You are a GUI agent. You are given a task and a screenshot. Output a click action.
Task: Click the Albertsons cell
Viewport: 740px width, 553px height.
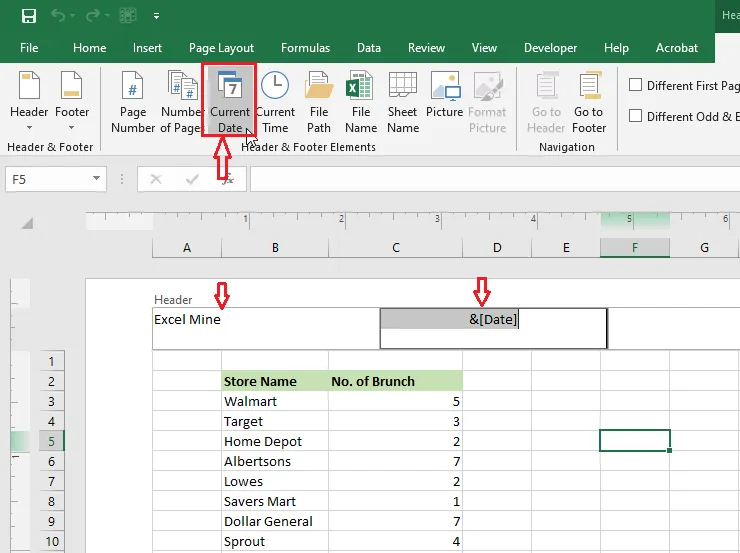tap(275, 461)
